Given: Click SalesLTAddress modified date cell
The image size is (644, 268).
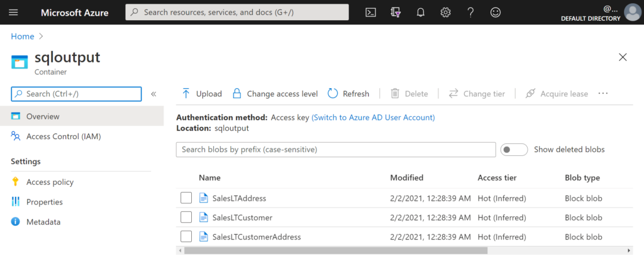Looking at the screenshot, I should 430,198.
